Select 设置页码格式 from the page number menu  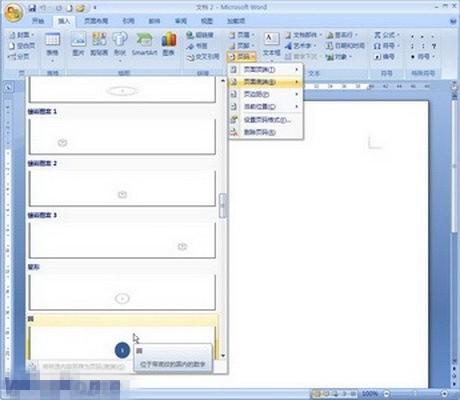[266, 120]
